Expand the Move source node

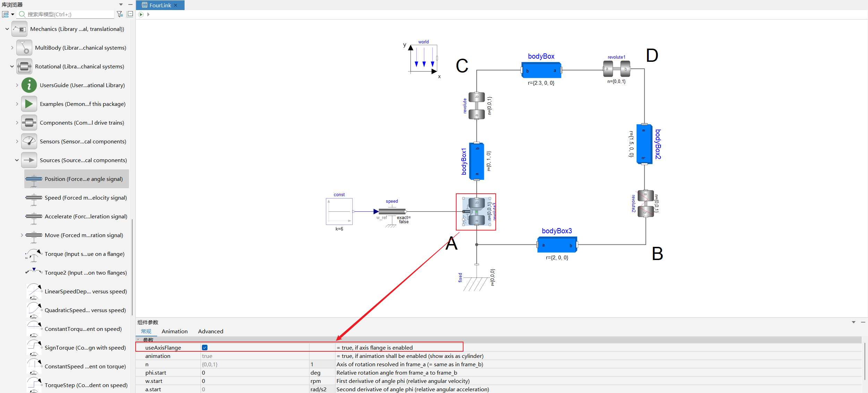(x=22, y=235)
